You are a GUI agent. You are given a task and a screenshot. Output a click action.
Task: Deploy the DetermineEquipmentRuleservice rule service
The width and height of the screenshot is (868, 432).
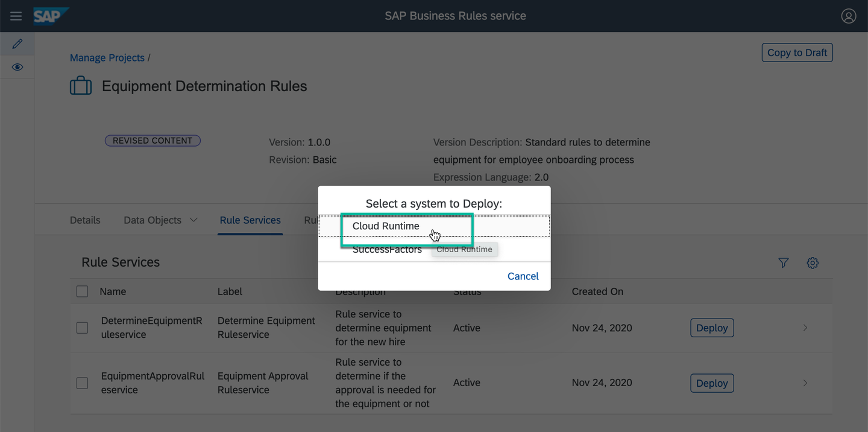(712, 328)
